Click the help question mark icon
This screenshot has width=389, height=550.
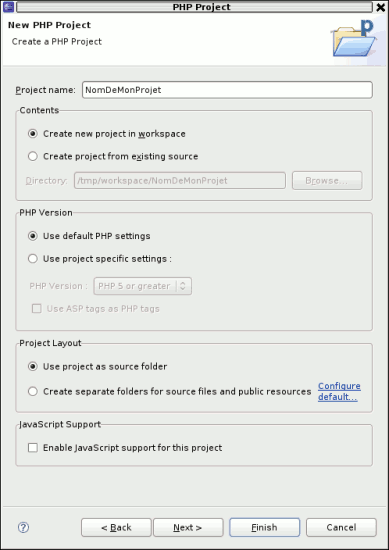tap(23, 527)
